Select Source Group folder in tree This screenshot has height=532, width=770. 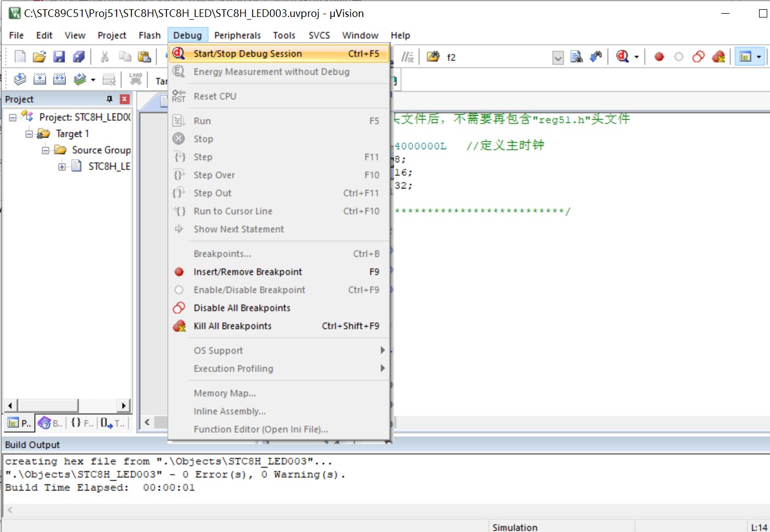[101, 150]
